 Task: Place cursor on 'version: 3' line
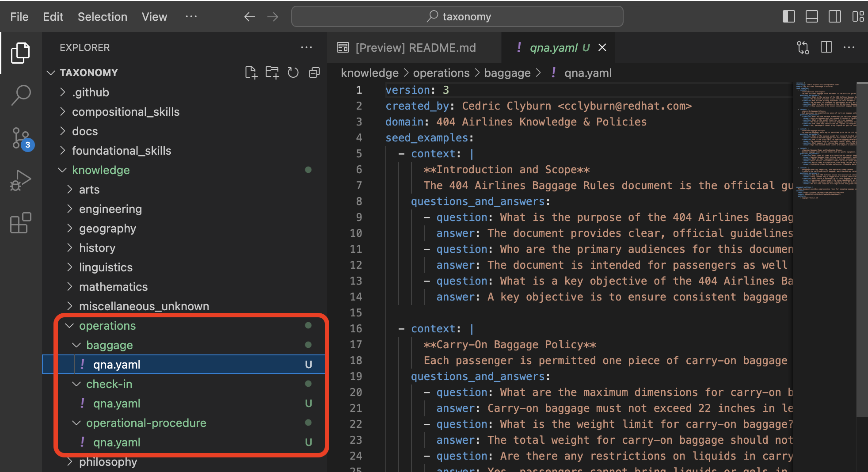[x=417, y=90]
